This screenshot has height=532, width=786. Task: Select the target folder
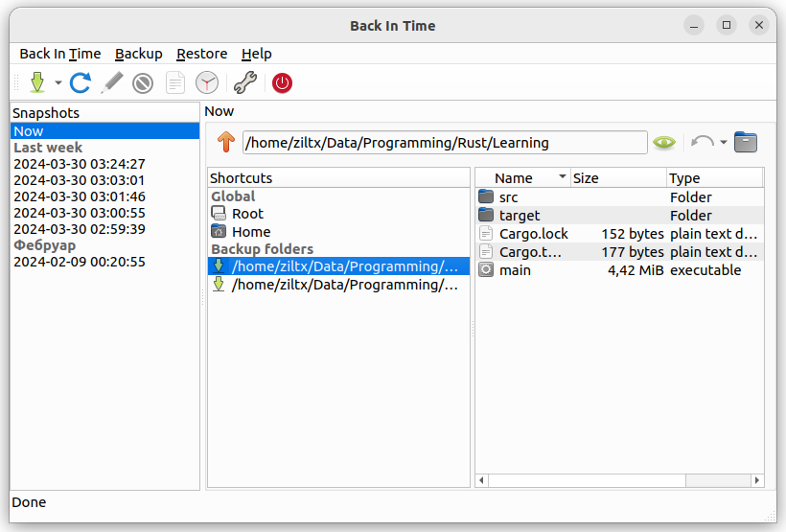point(619,215)
